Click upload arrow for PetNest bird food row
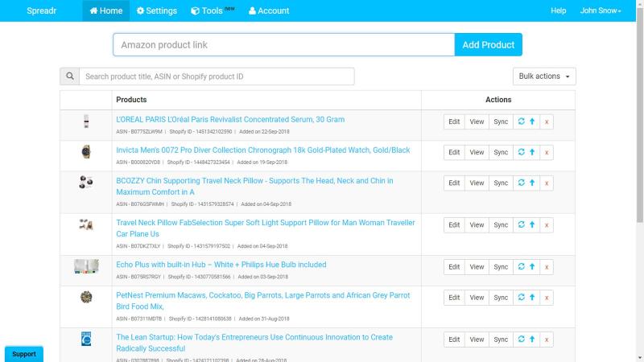 (x=532, y=298)
